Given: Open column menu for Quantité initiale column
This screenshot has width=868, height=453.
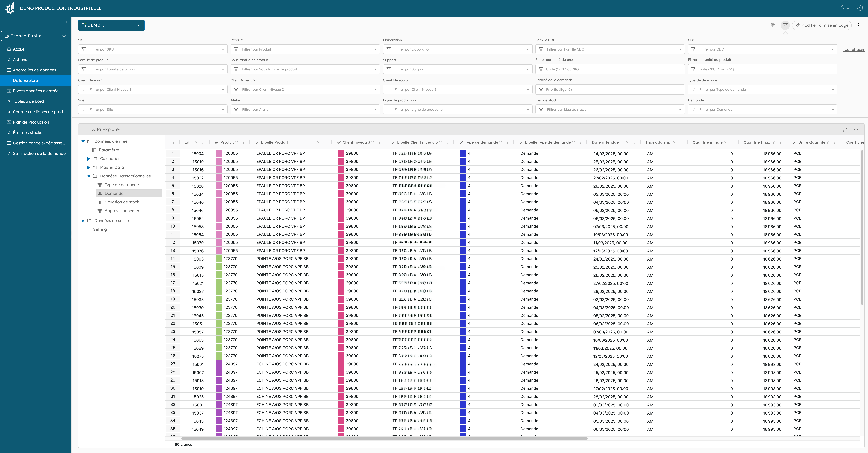Looking at the screenshot, I should click(732, 142).
